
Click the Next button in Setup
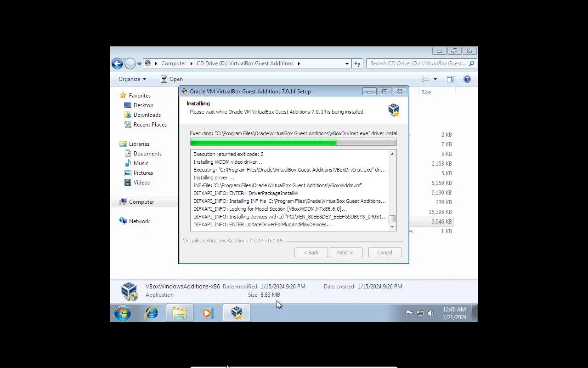click(x=345, y=253)
